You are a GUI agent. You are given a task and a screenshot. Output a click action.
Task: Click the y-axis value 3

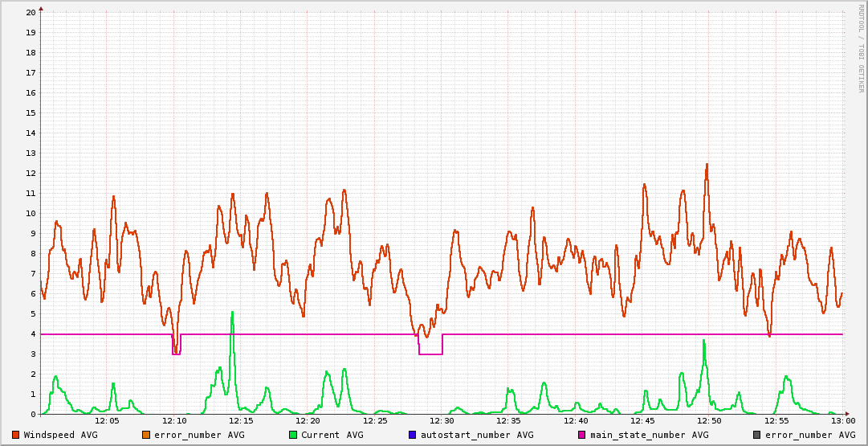pyautogui.click(x=33, y=354)
